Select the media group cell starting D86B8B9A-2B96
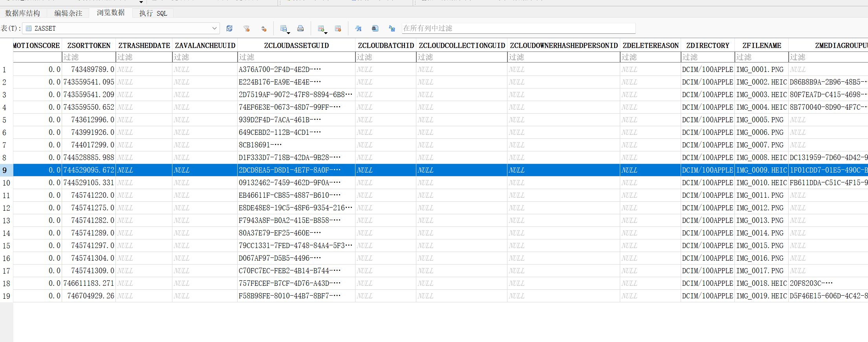Image resolution: width=868 pixels, height=342 pixels. click(828, 82)
